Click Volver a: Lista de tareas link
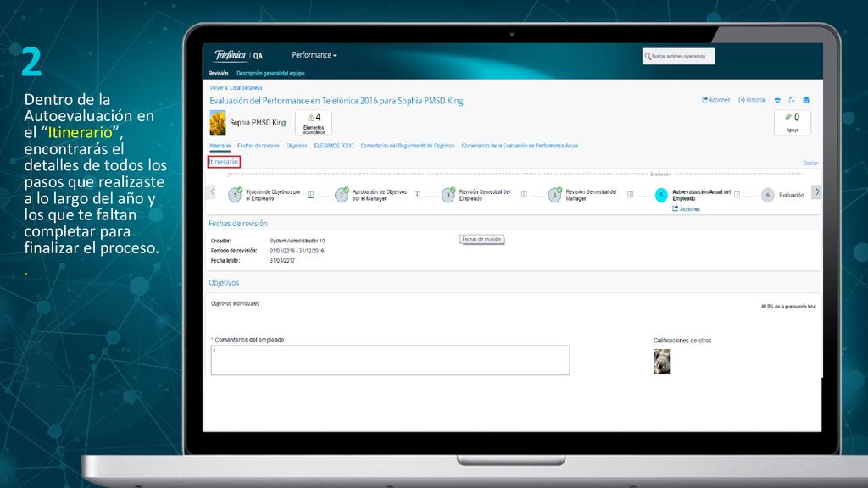Image resolution: width=868 pixels, height=488 pixels. (236, 88)
